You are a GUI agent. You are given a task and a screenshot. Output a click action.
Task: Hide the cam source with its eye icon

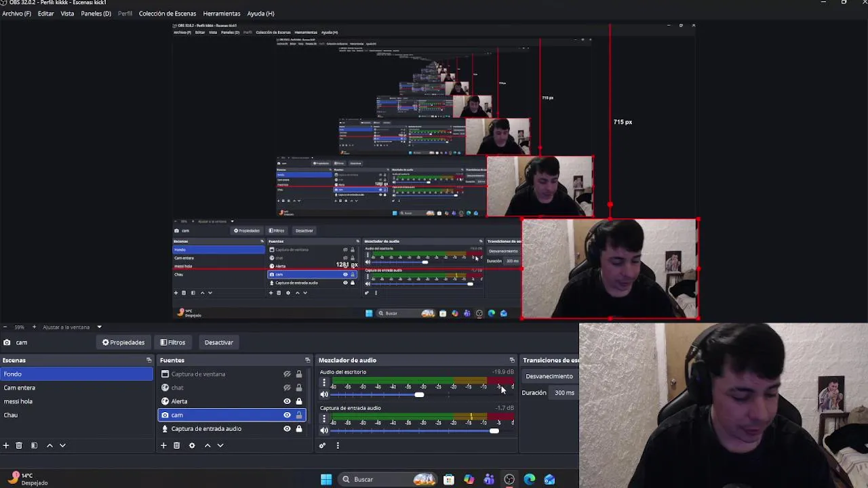[287, 415]
